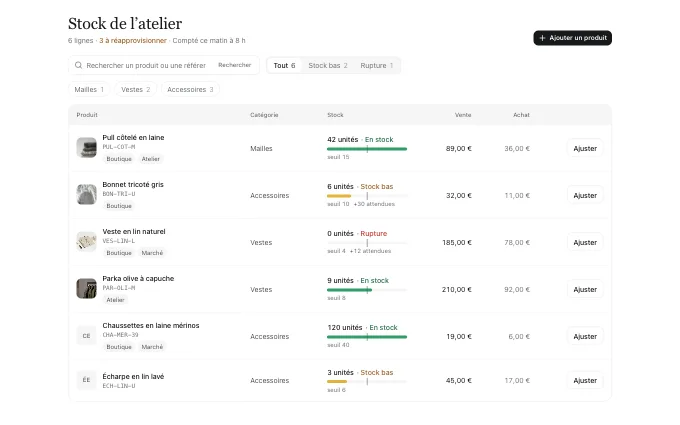Open the Bonnet tricoté gris thumbnail
This screenshot has height=425, width=680.
[86, 195]
